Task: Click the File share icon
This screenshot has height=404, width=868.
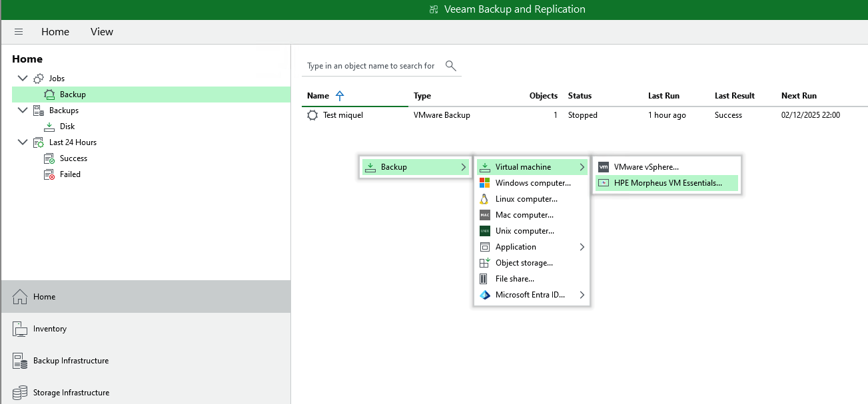Action: 484,279
